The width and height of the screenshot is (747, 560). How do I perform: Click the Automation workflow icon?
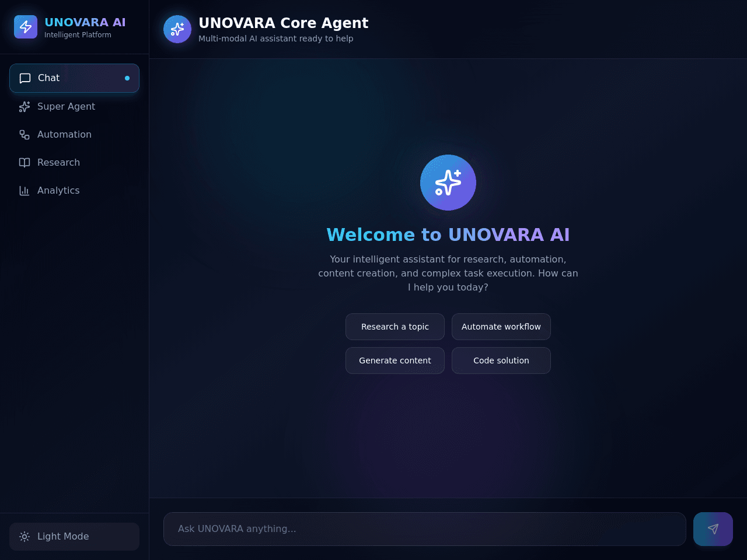pyautogui.click(x=25, y=135)
